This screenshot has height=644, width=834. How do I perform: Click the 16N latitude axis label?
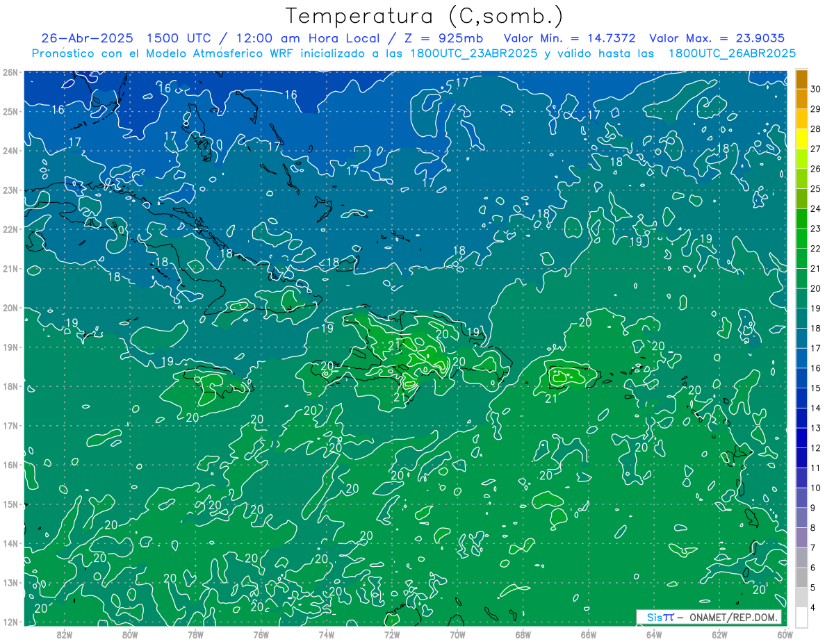click(10, 465)
